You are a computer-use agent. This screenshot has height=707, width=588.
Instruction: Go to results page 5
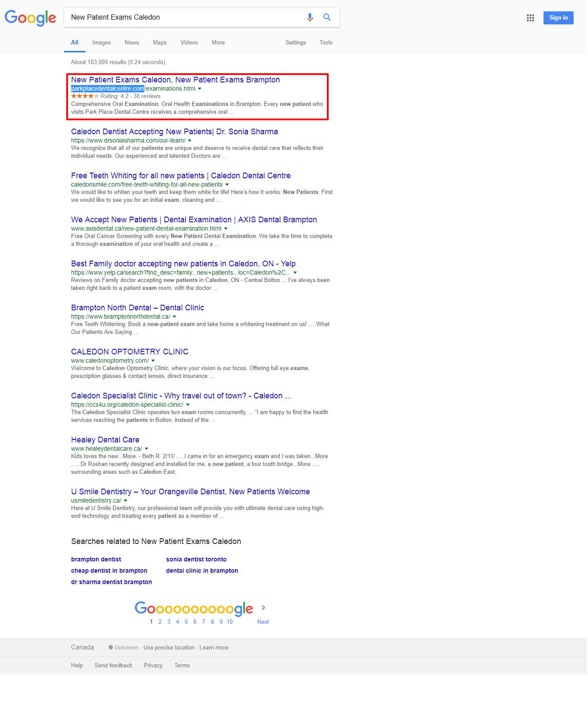coord(186,622)
